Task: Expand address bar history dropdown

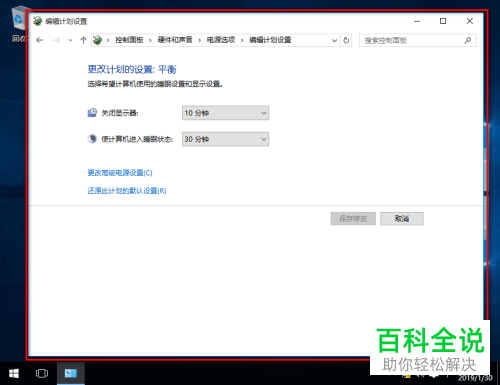Action: [x=334, y=41]
